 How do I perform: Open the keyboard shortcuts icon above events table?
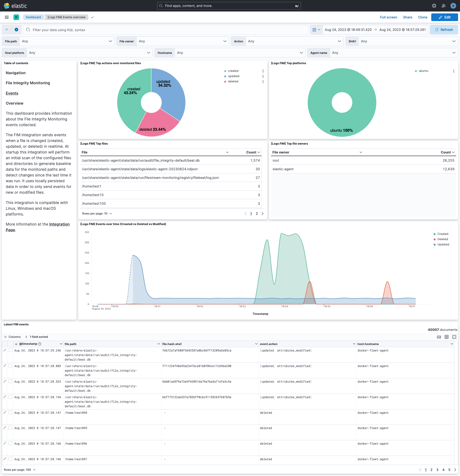pos(439,337)
